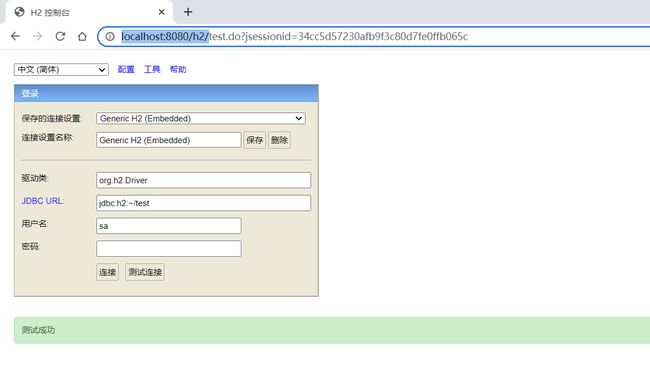The height and width of the screenshot is (367, 650).
Task: Click the 密码 label
Action: click(31, 246)
